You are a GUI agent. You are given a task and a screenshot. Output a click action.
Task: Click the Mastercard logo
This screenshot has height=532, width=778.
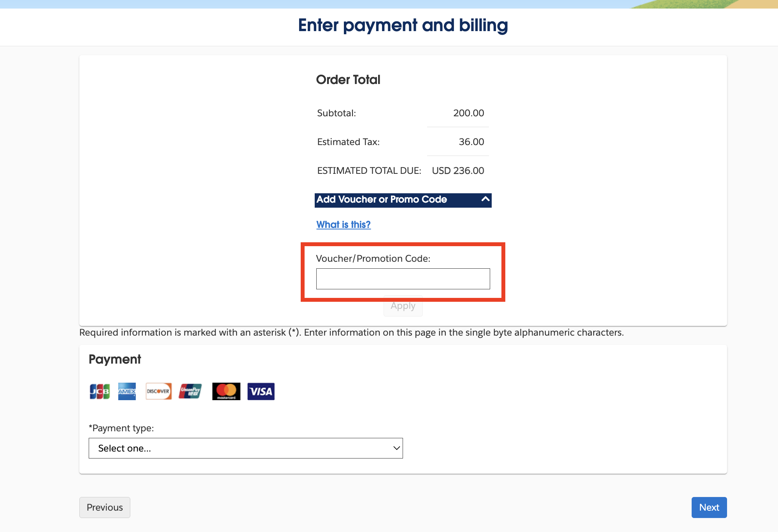click(226, 391)
